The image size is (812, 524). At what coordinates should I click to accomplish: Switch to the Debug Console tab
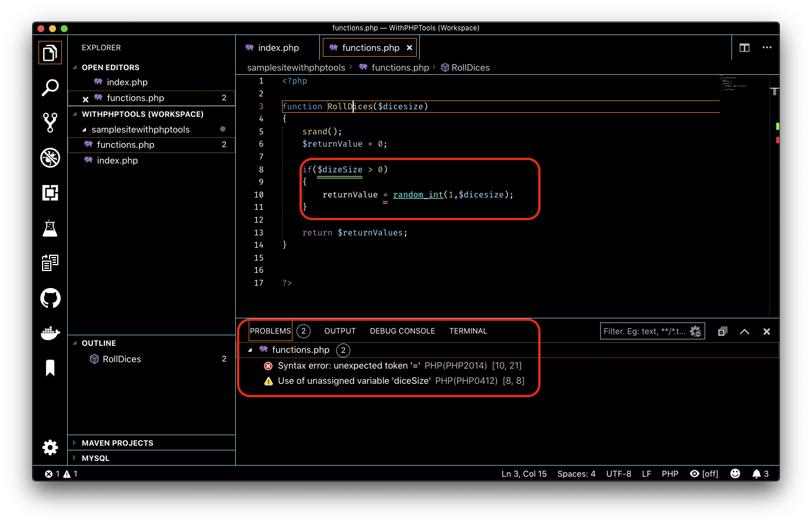point(402,331)
